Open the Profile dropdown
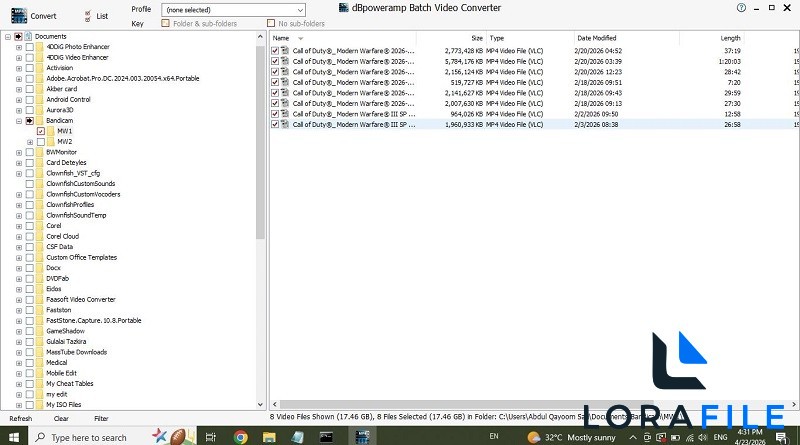 233,10
